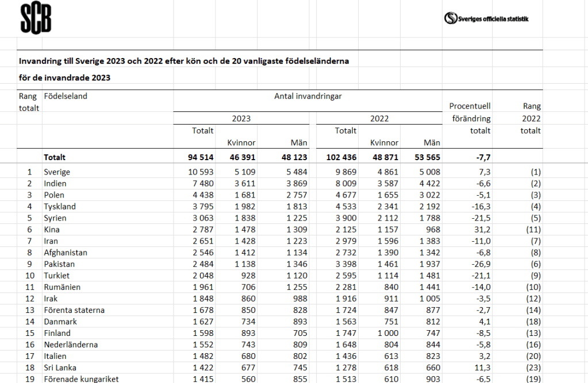Viewport: 588px width, 383px height.
Task: Click Kina's percentage change 31,2
Action: click(x=482, y=230)
